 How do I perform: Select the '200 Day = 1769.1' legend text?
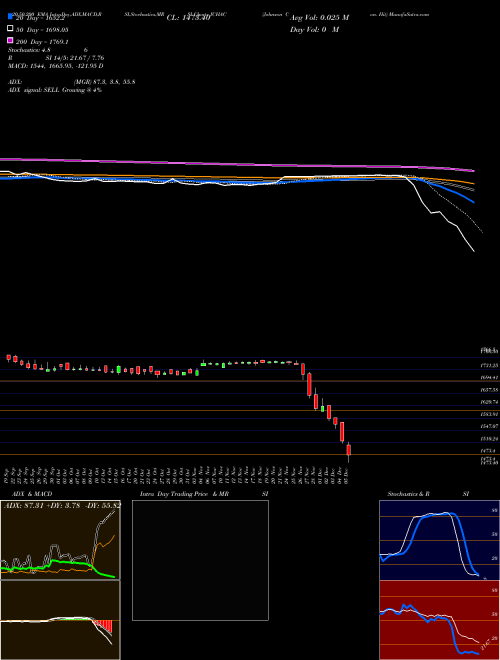43,42
